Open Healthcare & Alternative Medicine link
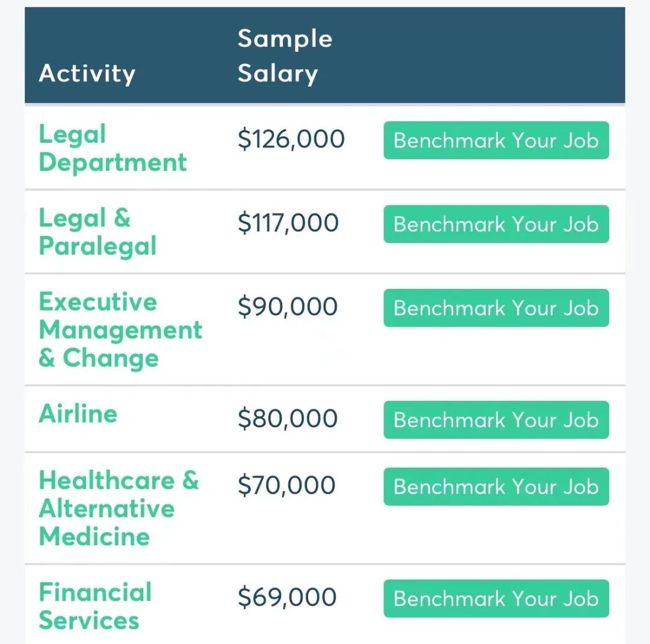 pos(119,509)
